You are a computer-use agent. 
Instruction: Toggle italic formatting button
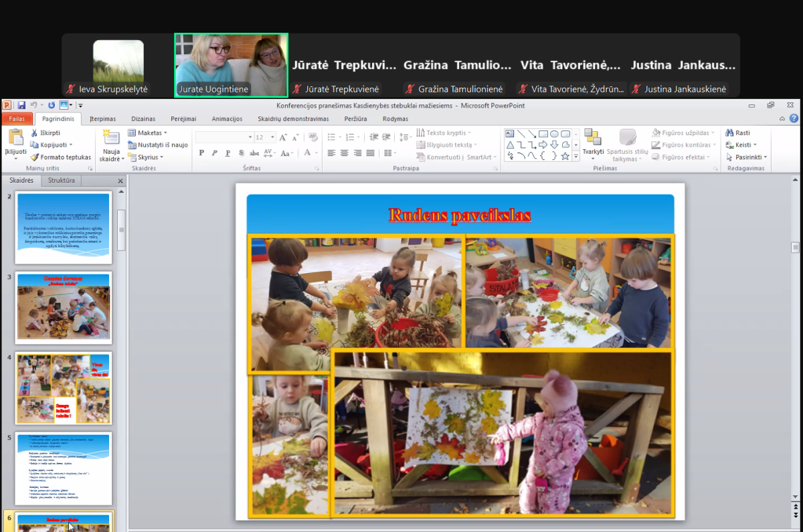click(x=215, y=153)
